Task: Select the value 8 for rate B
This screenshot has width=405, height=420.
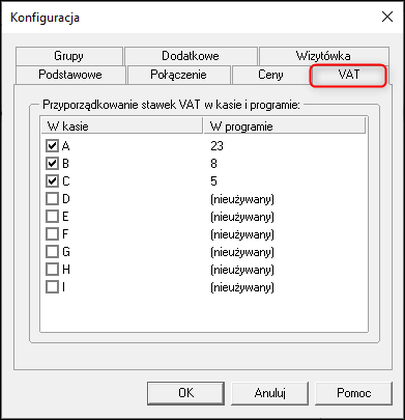Action: (214, 163)
